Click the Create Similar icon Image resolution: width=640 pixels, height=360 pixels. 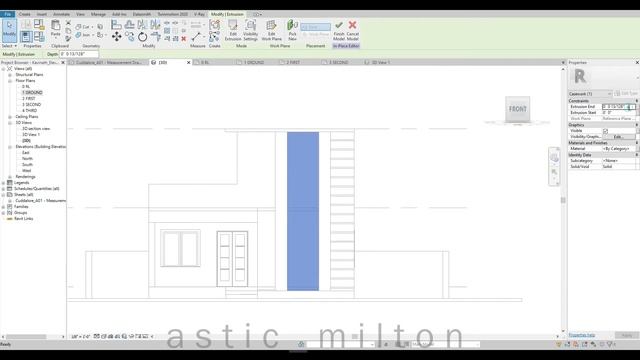click(x=214, y=37)
